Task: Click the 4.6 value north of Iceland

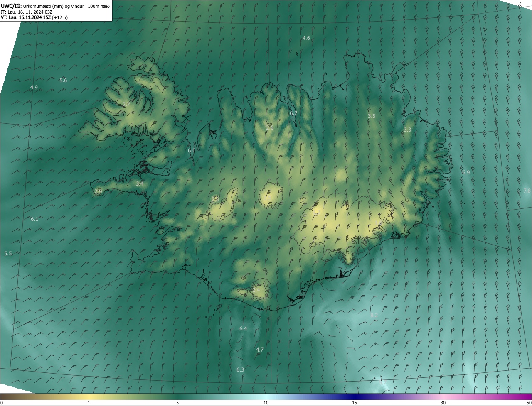Action: pyautogui.click(x=306, y=38)
